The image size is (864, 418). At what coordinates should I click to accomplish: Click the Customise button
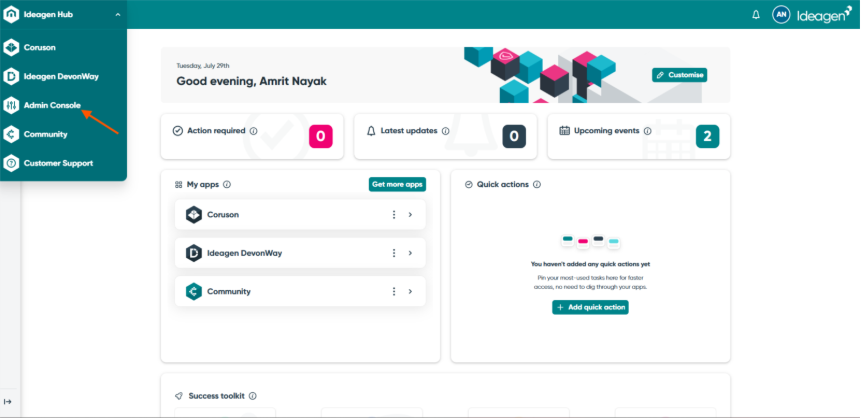pos(679,75)
